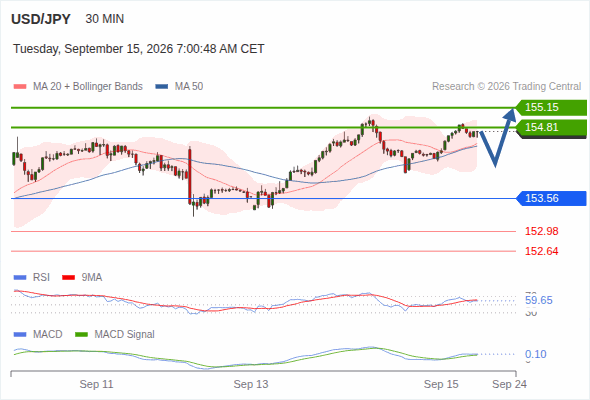Click the Research Trading Central copyright text
The width and height of the screenshot is (590, 400).
click(x=506, y=87)
